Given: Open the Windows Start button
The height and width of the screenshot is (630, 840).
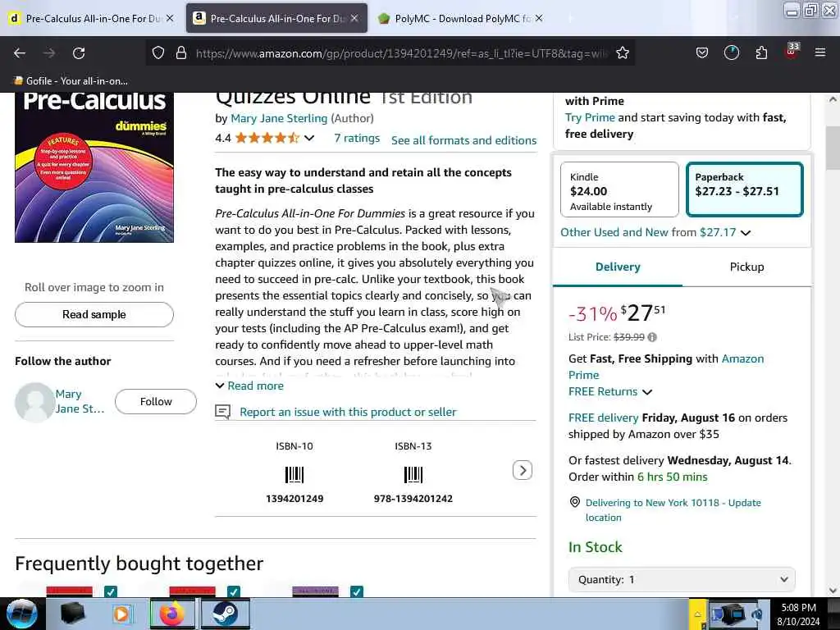Looking at the screenshot, I should (x=21, y=614).
